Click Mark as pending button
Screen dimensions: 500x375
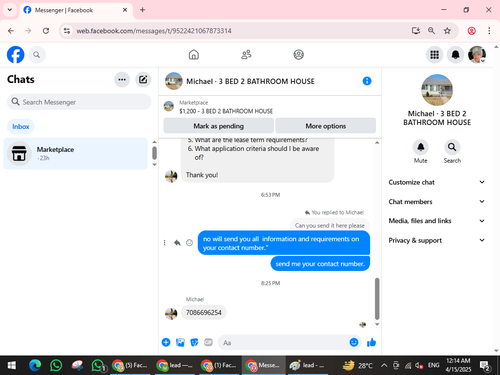219,126
